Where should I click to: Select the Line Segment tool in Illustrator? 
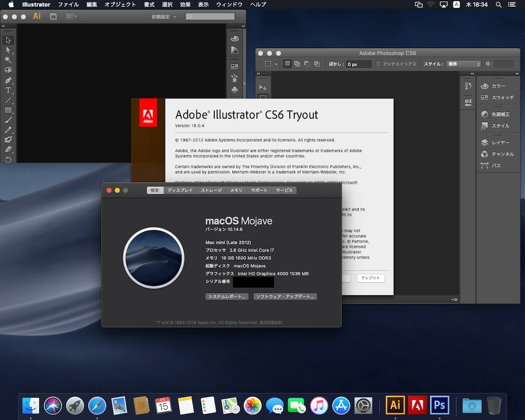tap(8, 100)
